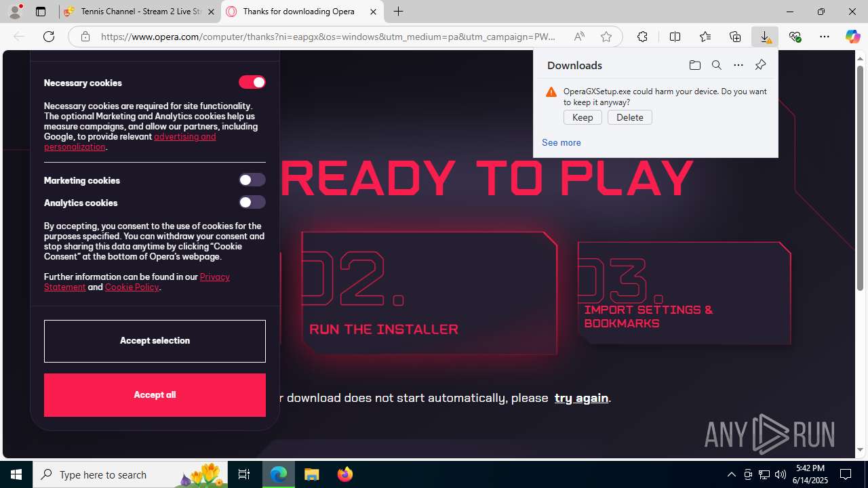
Task: Click the try again download link
Action: coord(581,398)
